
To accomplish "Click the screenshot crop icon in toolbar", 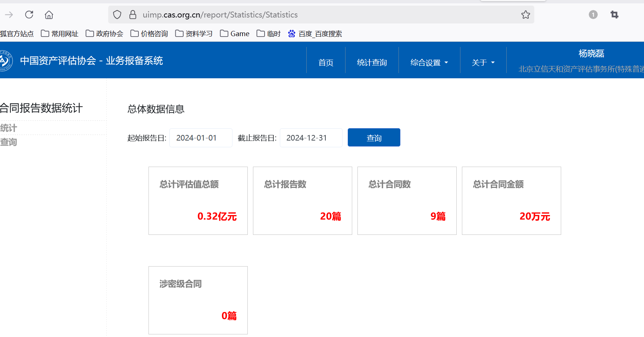I will point(614,15).
